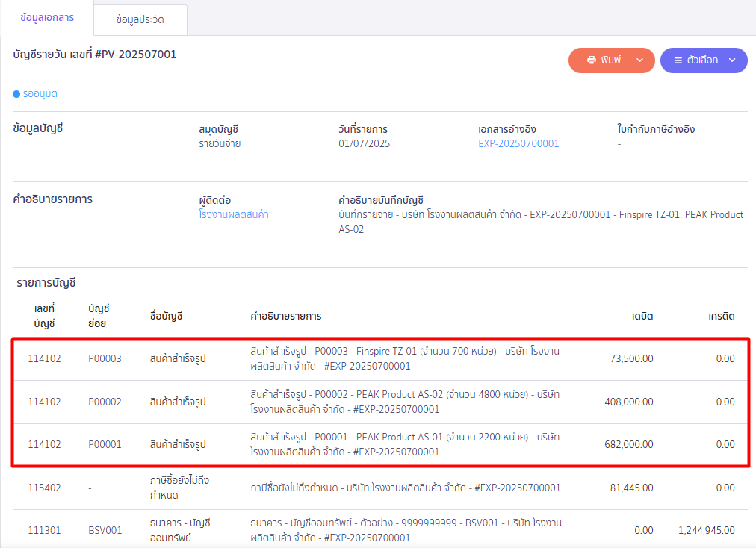Expand the พิมพ์ print dropdown chevron

point(639,60)
